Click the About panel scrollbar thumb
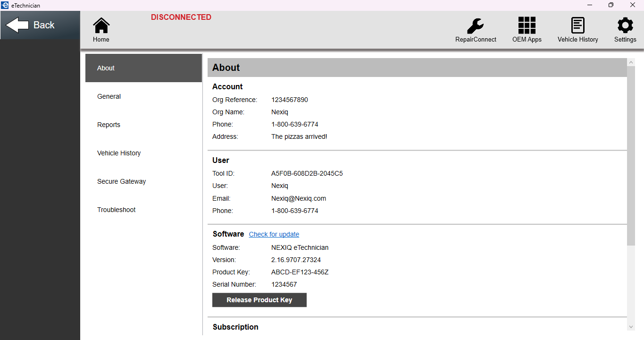The height and width of the screenshot is (340, 644). (631, 156)
